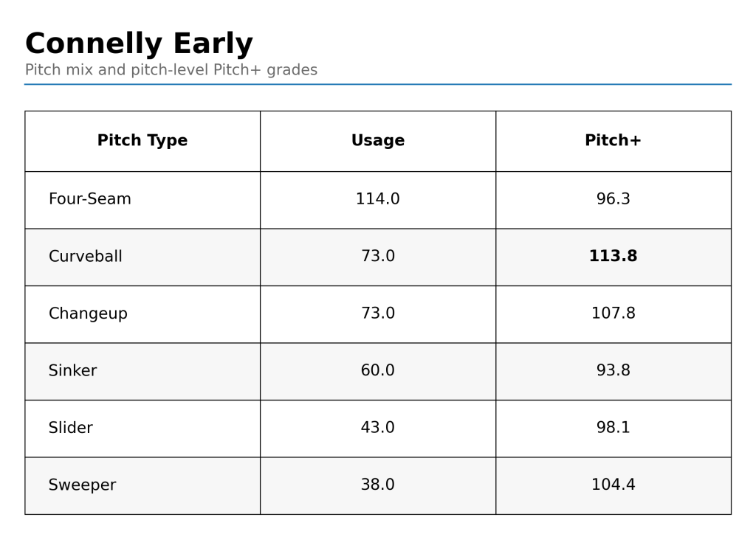Select Sinker usage value 60.0
The width and height of the screenshot is (756, 551).
(378, 371)
